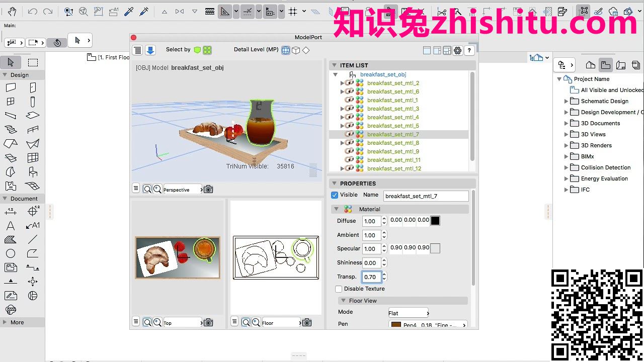Select the Arrow tool in the toolbox
Screen dimensions: 644x362
[x=11, y=62]
